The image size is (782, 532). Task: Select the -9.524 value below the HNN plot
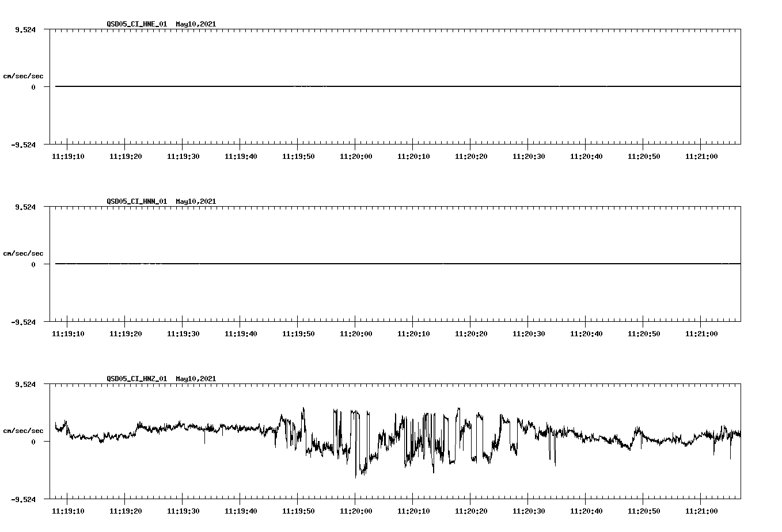pyautogui.click(x=24, y=323)
